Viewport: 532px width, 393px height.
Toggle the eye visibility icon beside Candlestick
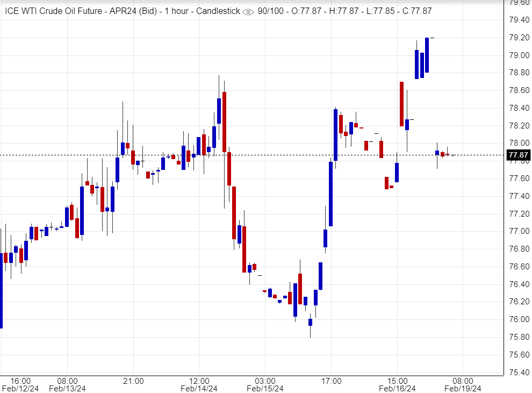click(248, 12)
